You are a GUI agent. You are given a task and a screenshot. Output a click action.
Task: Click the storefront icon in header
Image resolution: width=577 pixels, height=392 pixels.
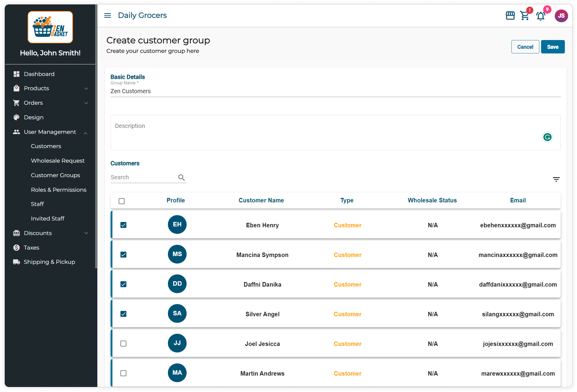pyautogui.click(x=510, y=15)
